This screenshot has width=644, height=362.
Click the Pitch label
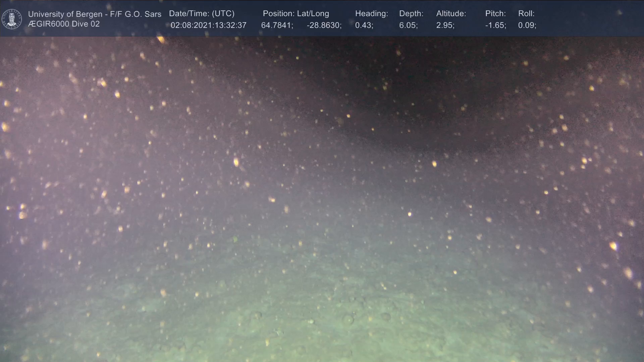(495, 14)
